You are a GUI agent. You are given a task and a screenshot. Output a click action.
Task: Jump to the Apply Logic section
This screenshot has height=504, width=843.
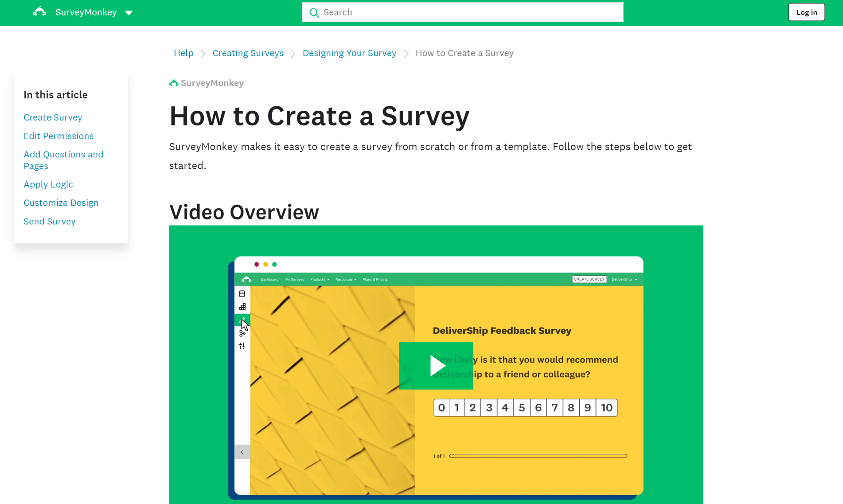coord(48,184)
